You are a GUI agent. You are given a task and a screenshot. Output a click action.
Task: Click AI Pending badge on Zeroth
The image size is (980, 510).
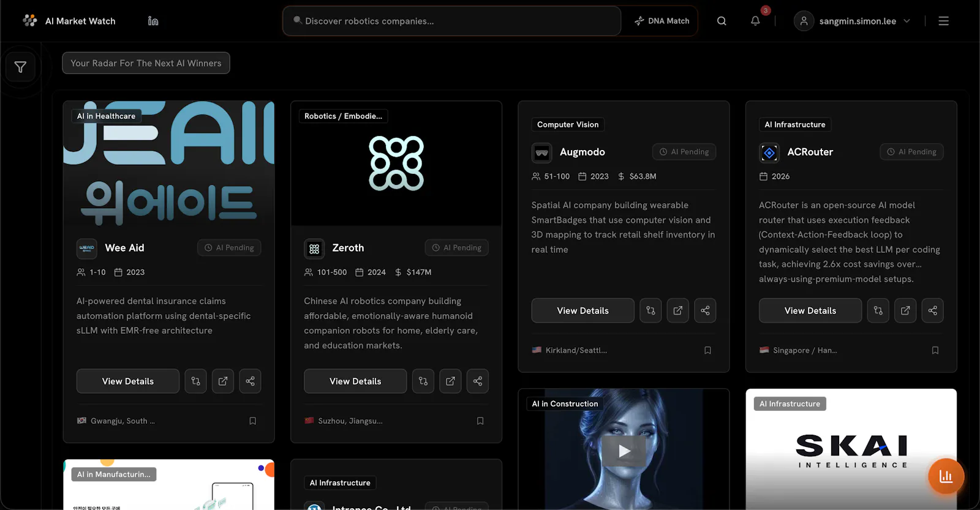pos(457,247)
